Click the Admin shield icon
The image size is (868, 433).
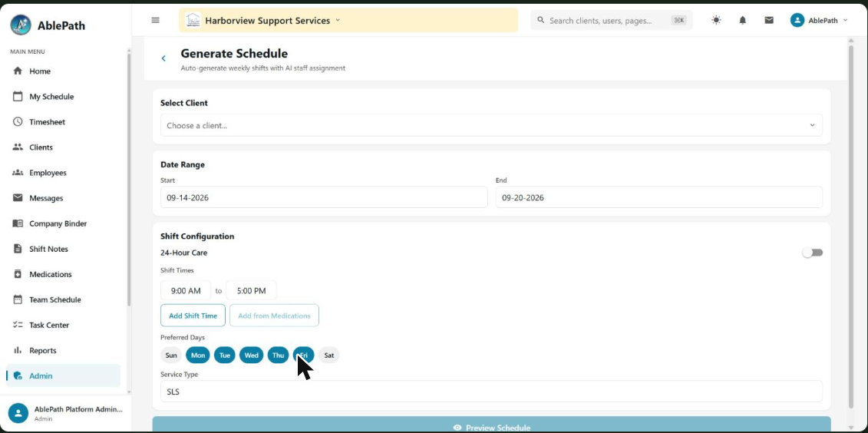(18, 376)
